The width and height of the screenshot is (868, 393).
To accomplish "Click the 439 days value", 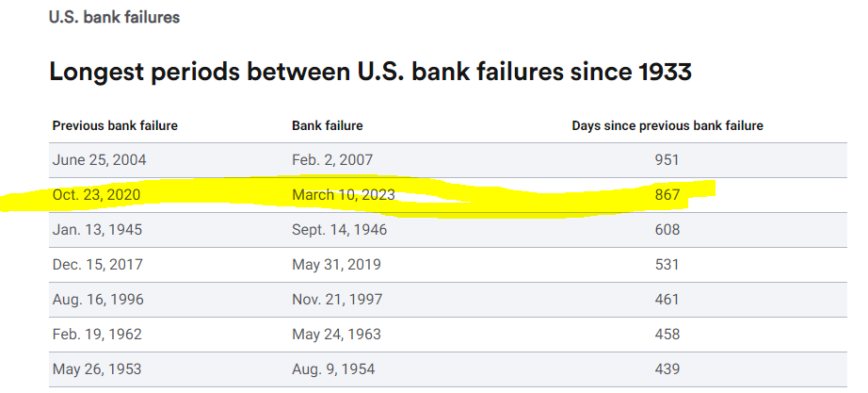I will (667, 369).
